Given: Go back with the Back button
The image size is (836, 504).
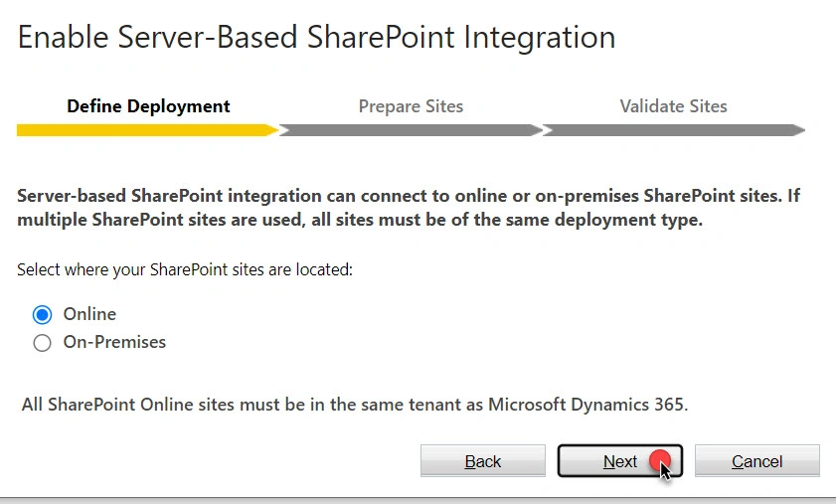Looking at the screenshot, I should coord(482,461).
